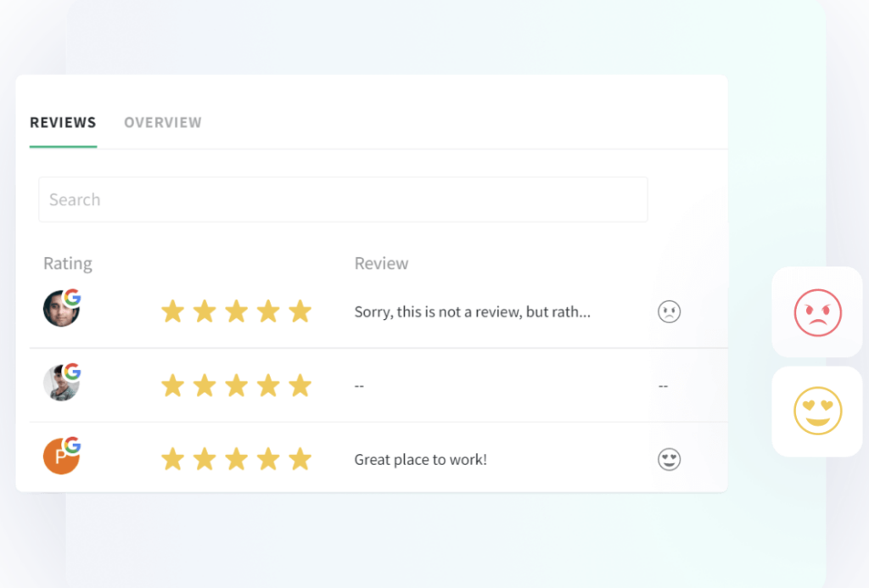Open the review that says 'Great place to work!'
The image size is (869, 588).
(x=421, y=458)
